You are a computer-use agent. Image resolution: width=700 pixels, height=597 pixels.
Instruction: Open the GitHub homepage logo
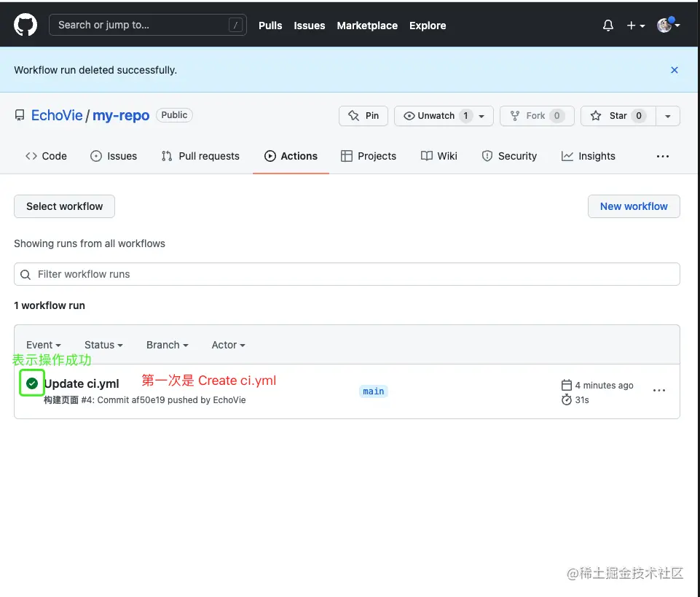[25, 25]
